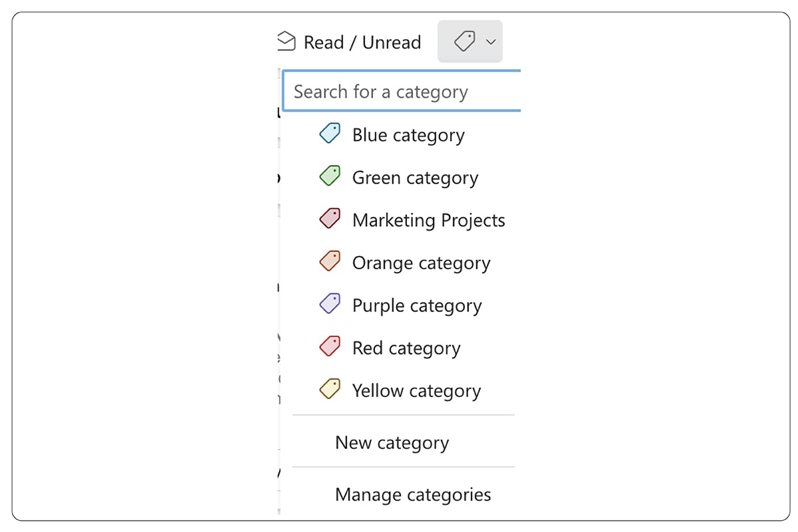The width and height of the screenshot is (798, 532).
Task: Toggle read status with Read / Unread
Action: 349,41
